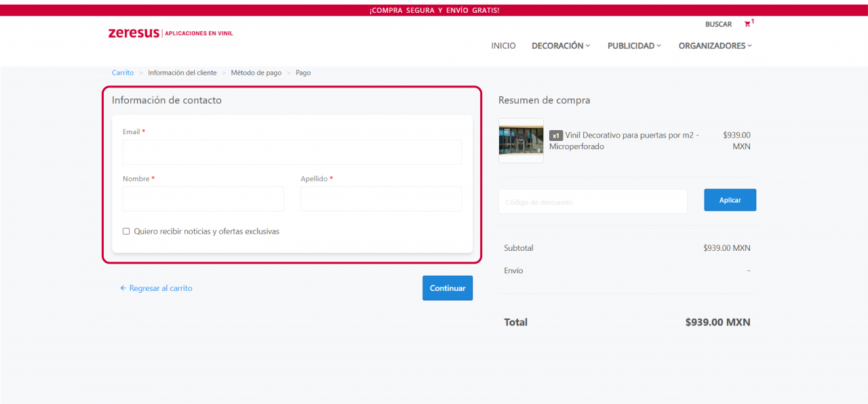Expand the DECORACIÓN dropdown menu
Viewport: 868px width, 404px height.
coord(560,46)
